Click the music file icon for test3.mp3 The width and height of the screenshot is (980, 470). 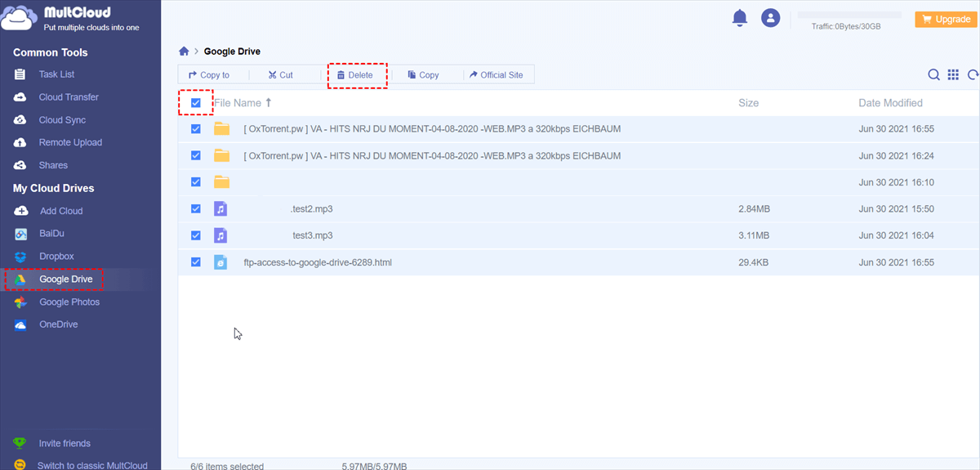[x=220, y=235]
